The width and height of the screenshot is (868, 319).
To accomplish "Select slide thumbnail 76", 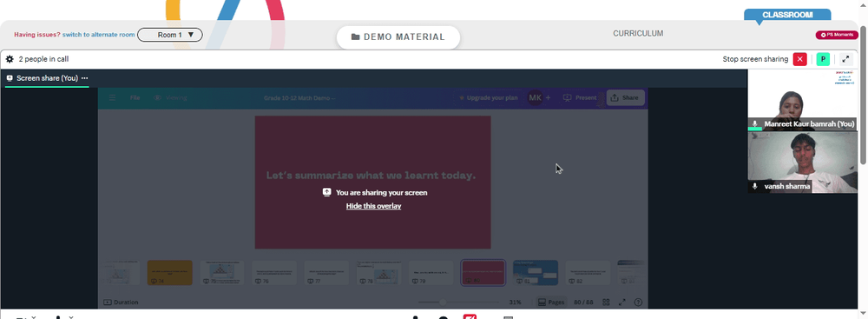I will pyautogui.click(x=274, y=272).
